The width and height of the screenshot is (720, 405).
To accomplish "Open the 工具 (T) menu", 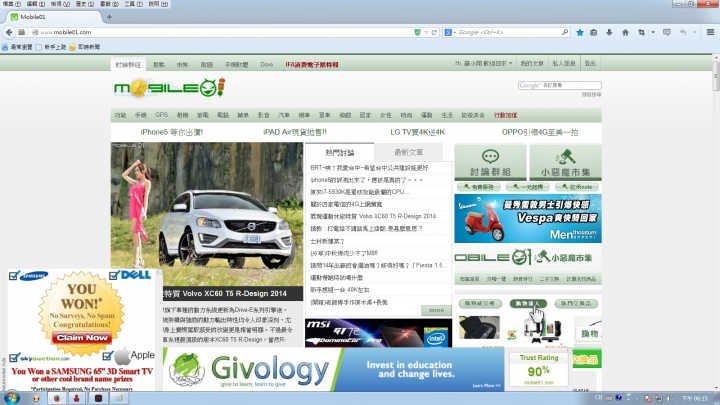I will (x=133, y=4).
